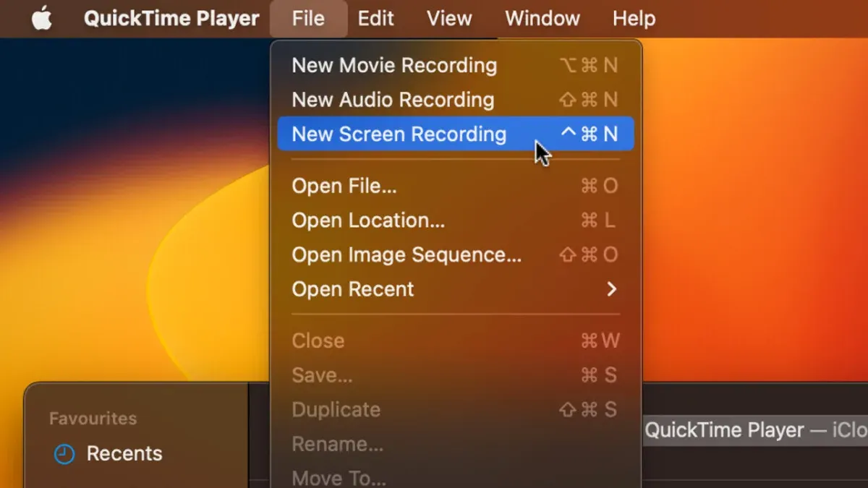Click the Close menu entry

(456, 341)
